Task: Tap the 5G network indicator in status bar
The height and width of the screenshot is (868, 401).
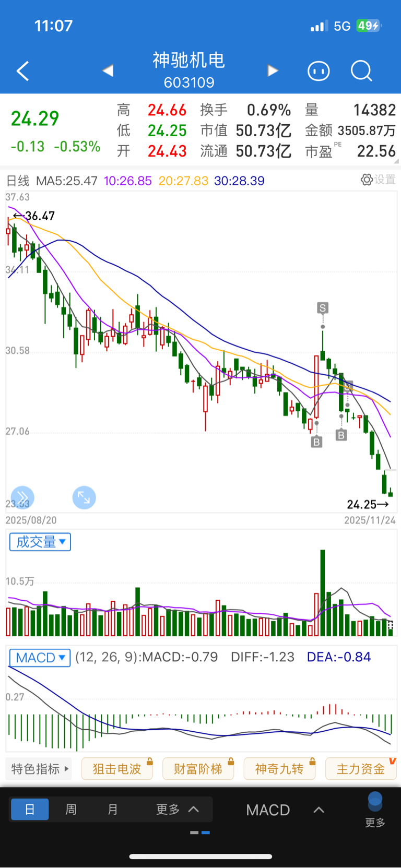Action: 342,26
